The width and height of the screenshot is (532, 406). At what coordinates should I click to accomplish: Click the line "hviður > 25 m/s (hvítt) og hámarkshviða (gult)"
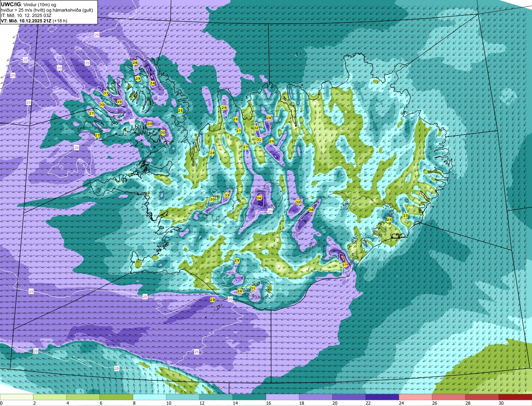[x=47, y=10]
